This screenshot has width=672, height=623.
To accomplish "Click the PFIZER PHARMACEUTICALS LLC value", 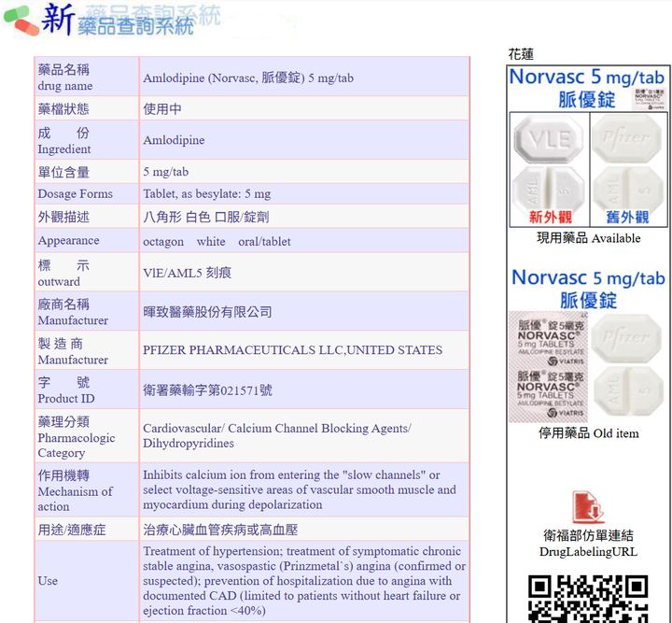I will click(292, 350).
